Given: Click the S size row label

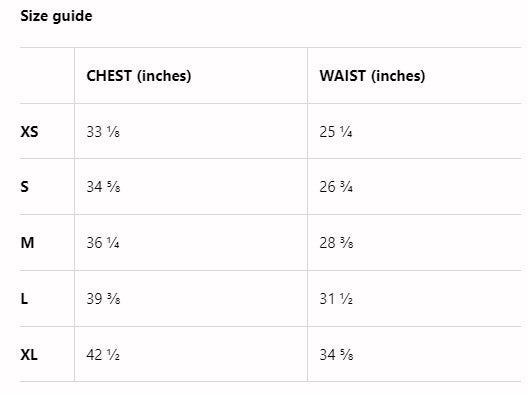Looking at the screenshot, I should pyautogui.click(x=25, y=187).
